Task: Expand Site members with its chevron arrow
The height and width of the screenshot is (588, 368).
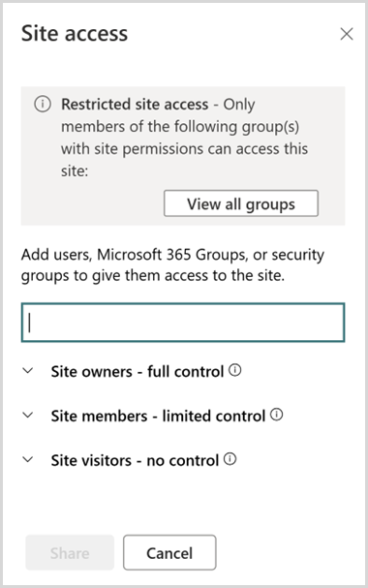Action: pos(28,416)
